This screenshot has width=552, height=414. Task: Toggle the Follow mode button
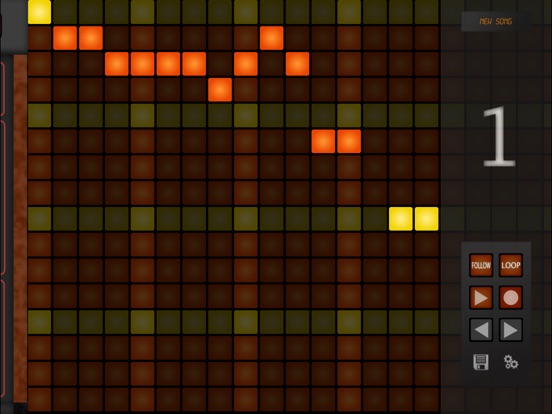481,265
